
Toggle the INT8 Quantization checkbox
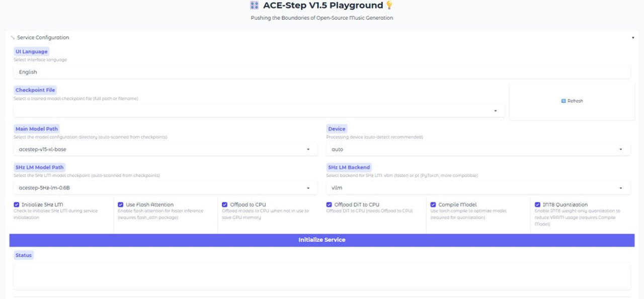[537, 205]
